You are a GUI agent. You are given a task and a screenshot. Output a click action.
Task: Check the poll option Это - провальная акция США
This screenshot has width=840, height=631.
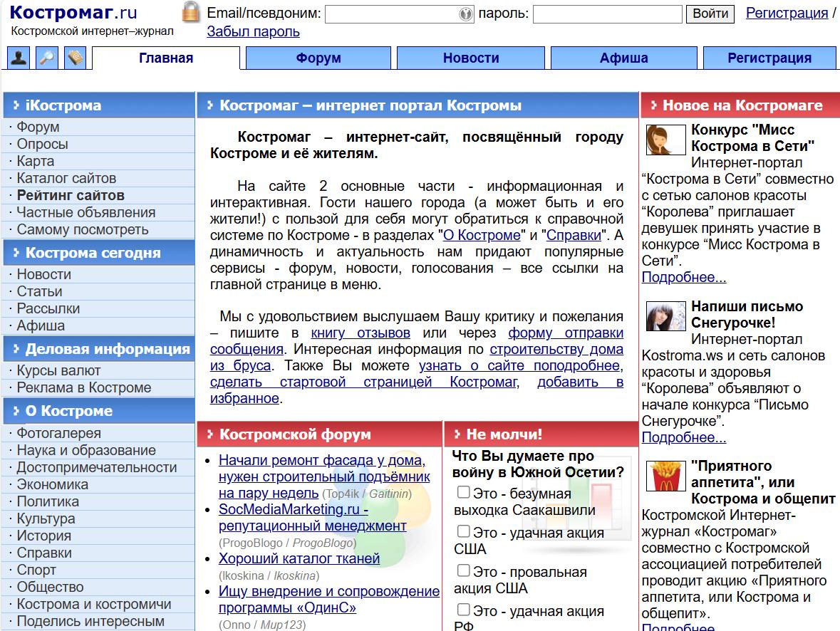click(x=463, y=571)
